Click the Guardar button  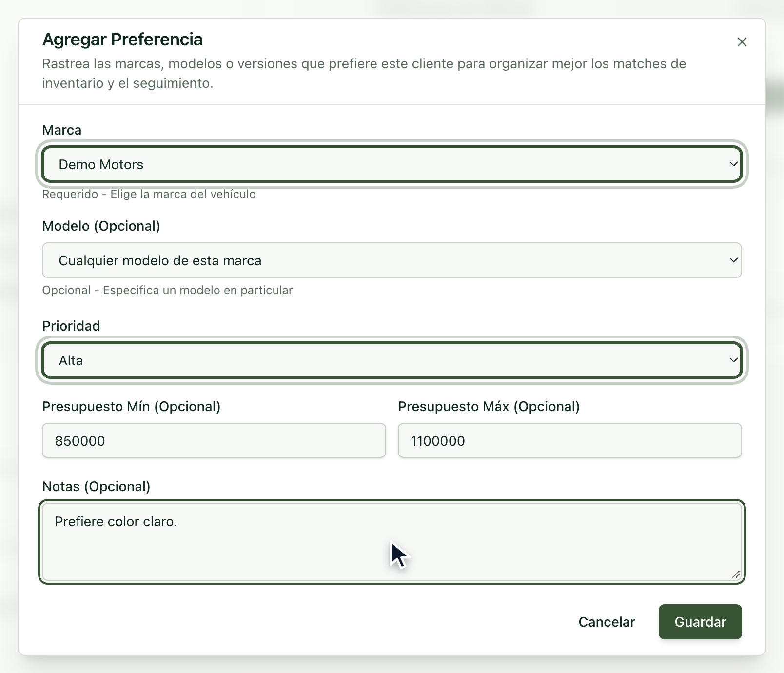point(700,622)
